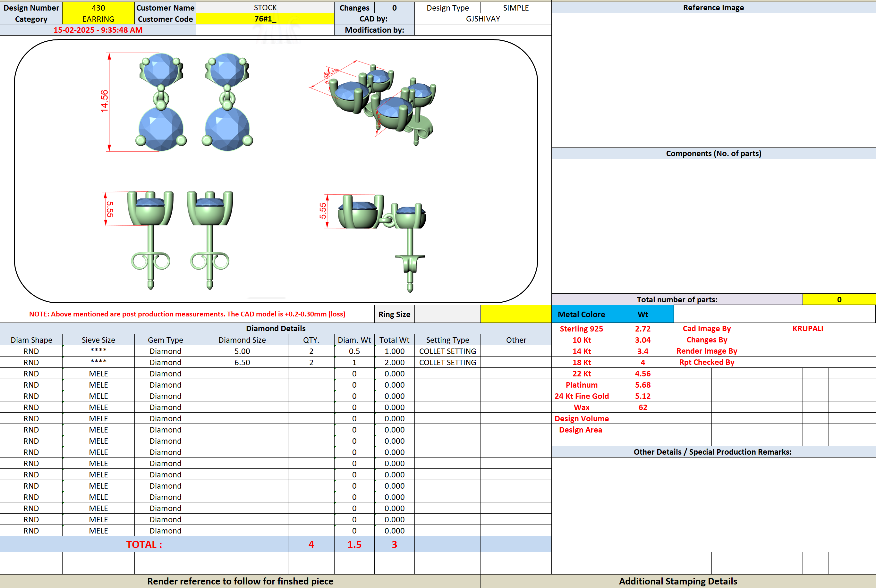Click the total weight 2.000 cell

[x=394, y=362]
